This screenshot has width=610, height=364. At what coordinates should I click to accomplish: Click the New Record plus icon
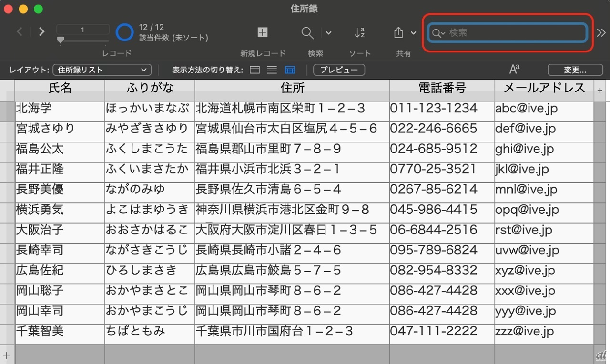click(x=263, y=32)
